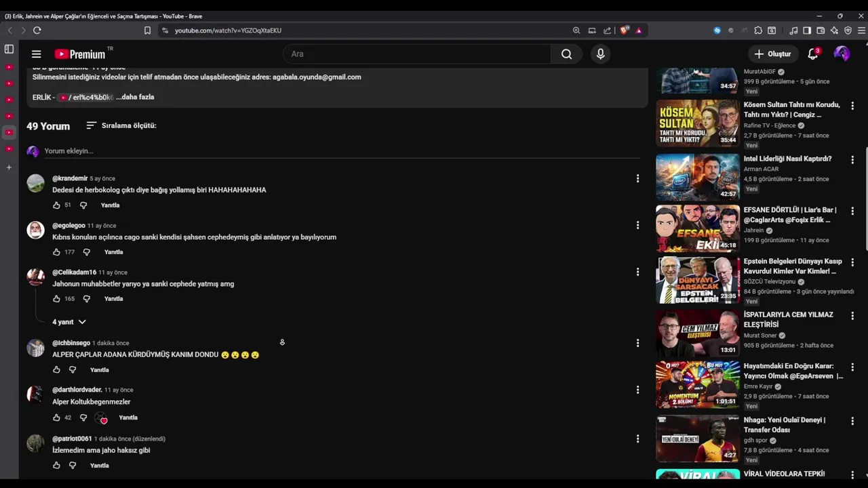Open options menu for @krandemir comment
The width and height of the screenshot is (868, 488).
(637, 178)
